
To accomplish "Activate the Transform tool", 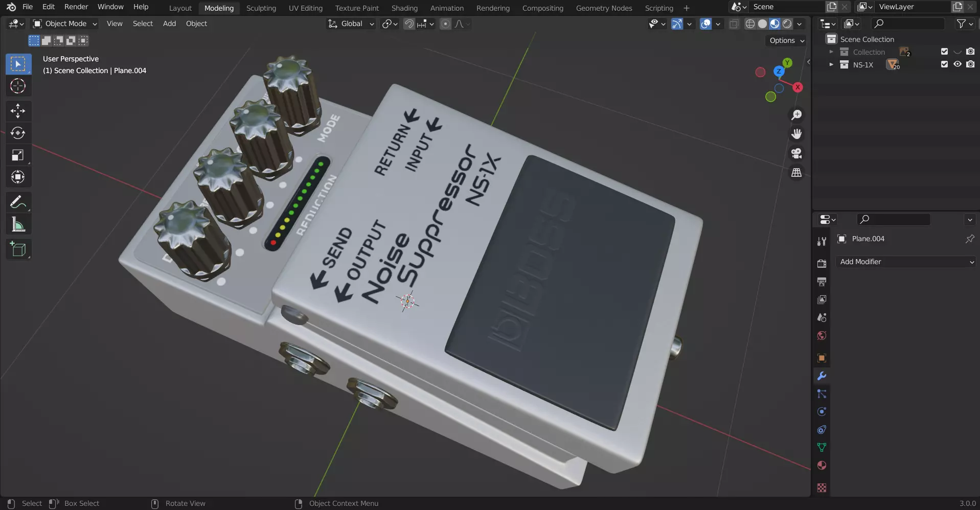I will click(18, 177).
